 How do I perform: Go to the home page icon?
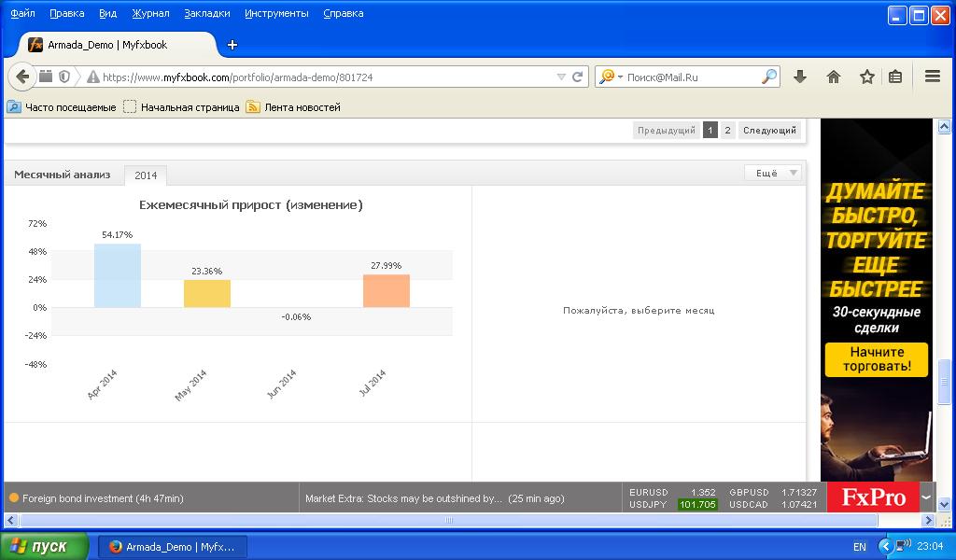click(834, 77)
